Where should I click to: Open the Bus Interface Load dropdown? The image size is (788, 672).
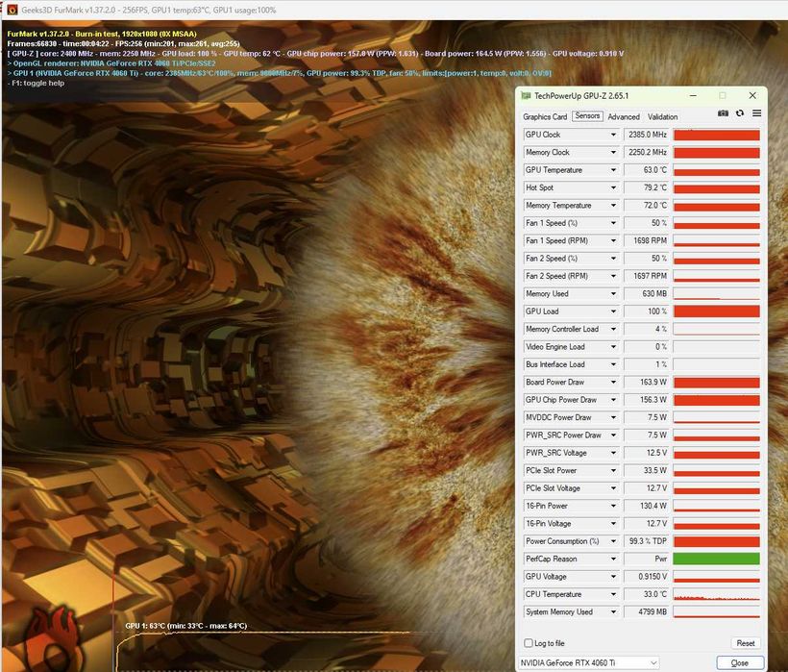point(613,364)
